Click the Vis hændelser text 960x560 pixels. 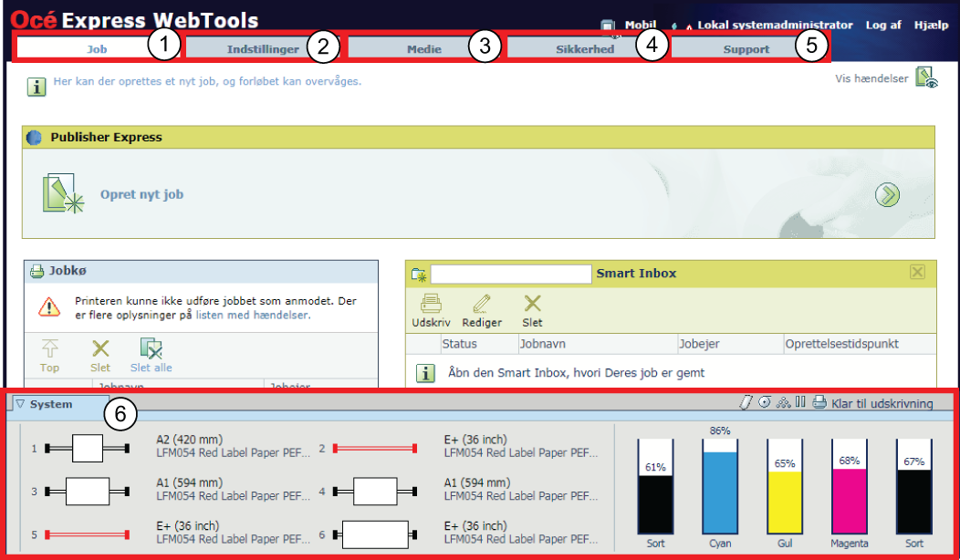[871, 78]
